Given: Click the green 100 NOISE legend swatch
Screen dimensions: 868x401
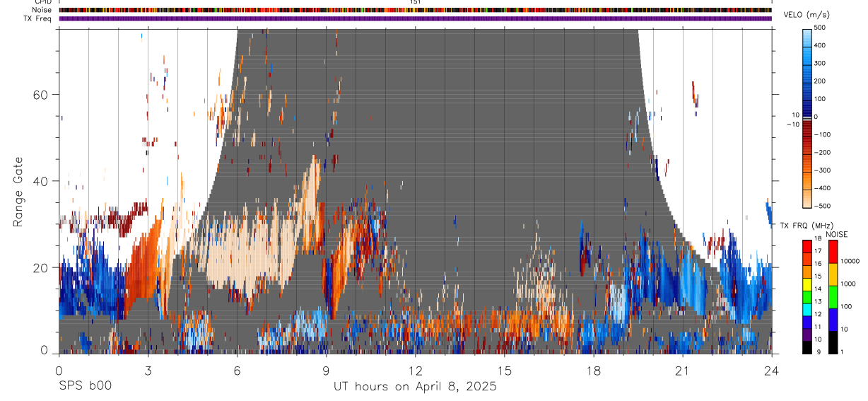Looking at the screenshot, I should click(833, 296).
